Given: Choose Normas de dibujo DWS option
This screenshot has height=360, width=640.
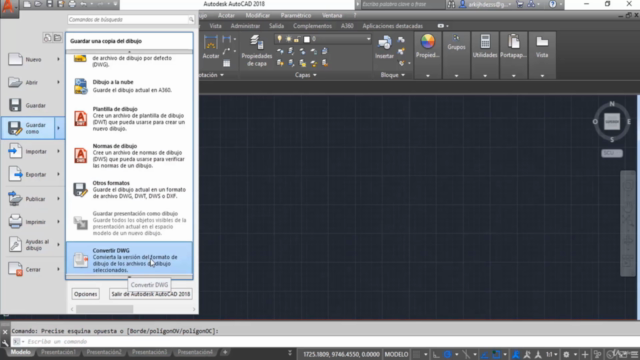Looking at the screenshot, I should (129, 156).
